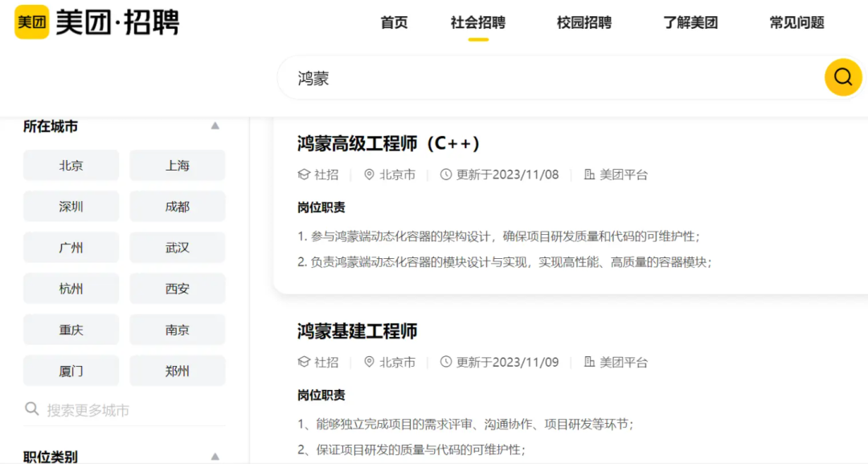Open the 鸿蒙高级工程师（C++）job posting
Screen dimensions: 868x464
[x=388, y=143]
